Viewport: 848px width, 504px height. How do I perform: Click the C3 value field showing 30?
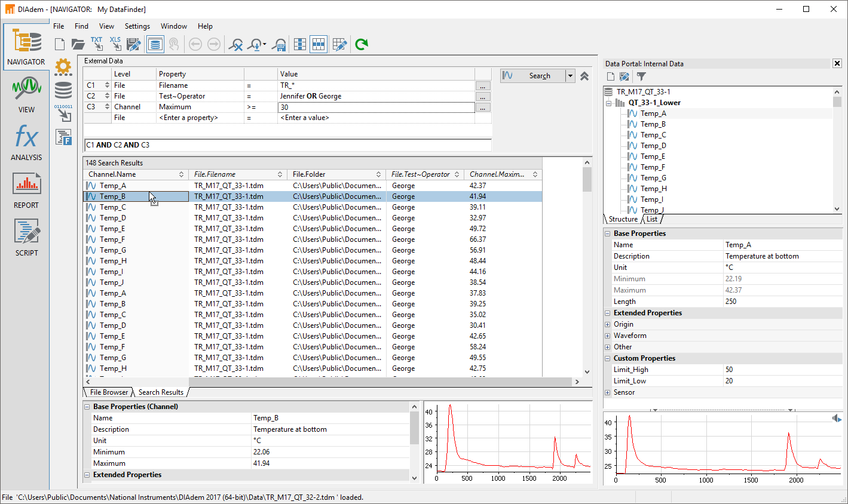[x=376, y=107]
